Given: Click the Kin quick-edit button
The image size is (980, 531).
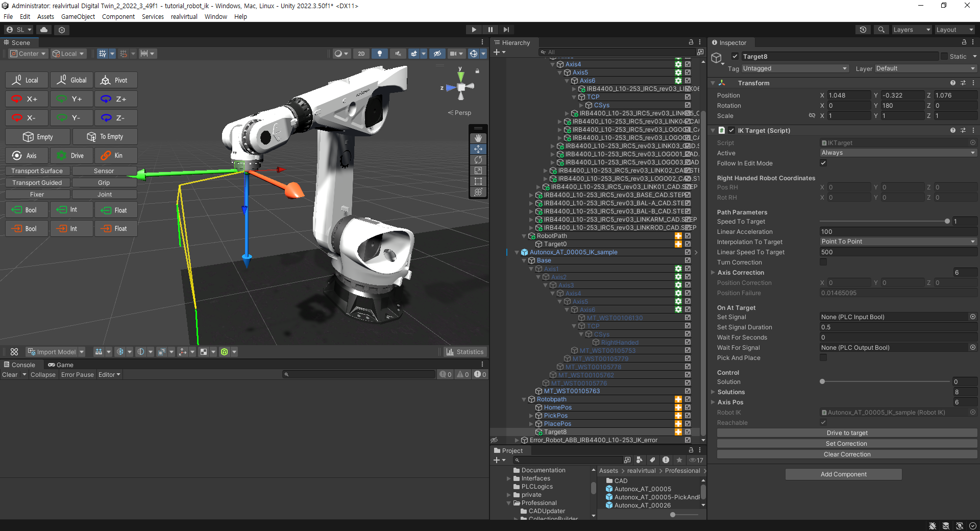Looking at the screenshot, I should 116,156.
